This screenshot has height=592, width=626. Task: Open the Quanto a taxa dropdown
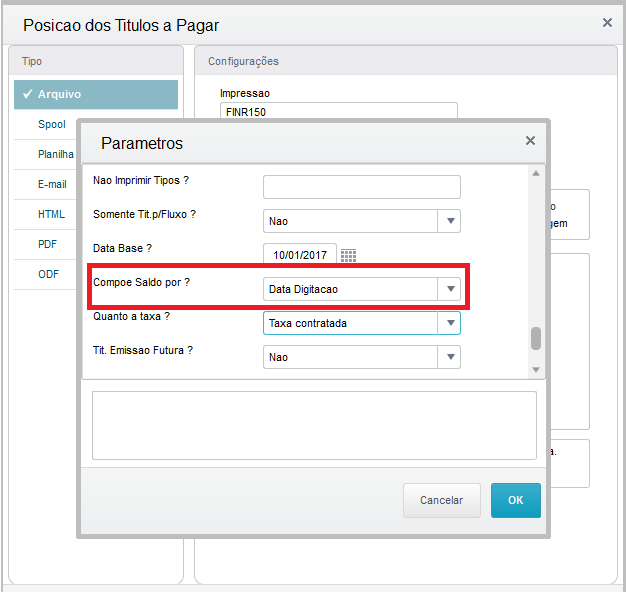[450, 323]
